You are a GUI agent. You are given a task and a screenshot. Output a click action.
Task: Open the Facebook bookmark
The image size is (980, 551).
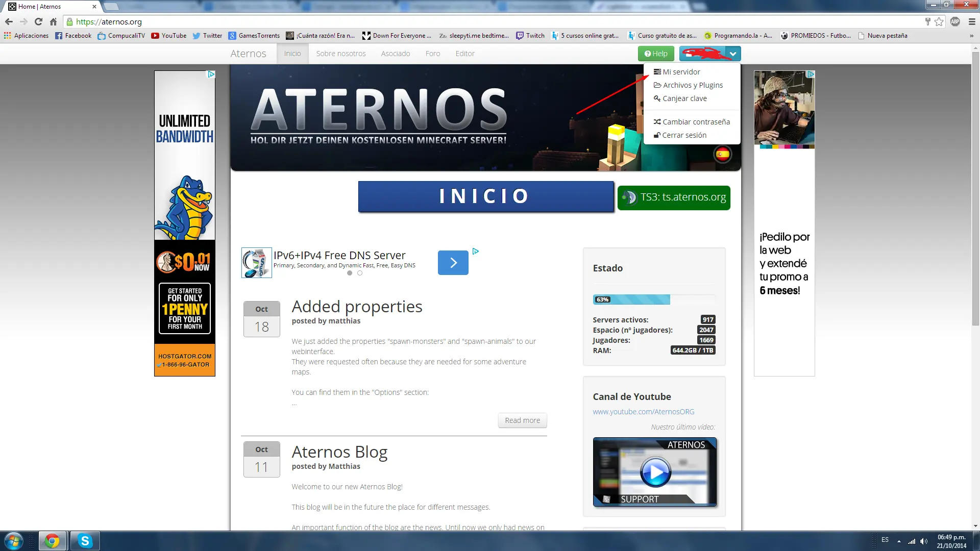[x=73, y=36]
